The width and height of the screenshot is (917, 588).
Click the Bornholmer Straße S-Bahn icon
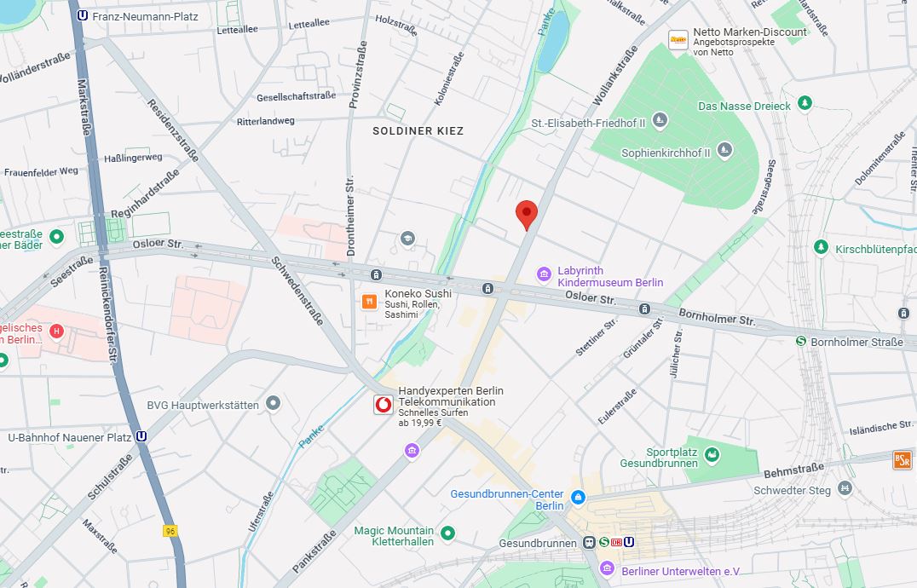[x=801, y=341]
